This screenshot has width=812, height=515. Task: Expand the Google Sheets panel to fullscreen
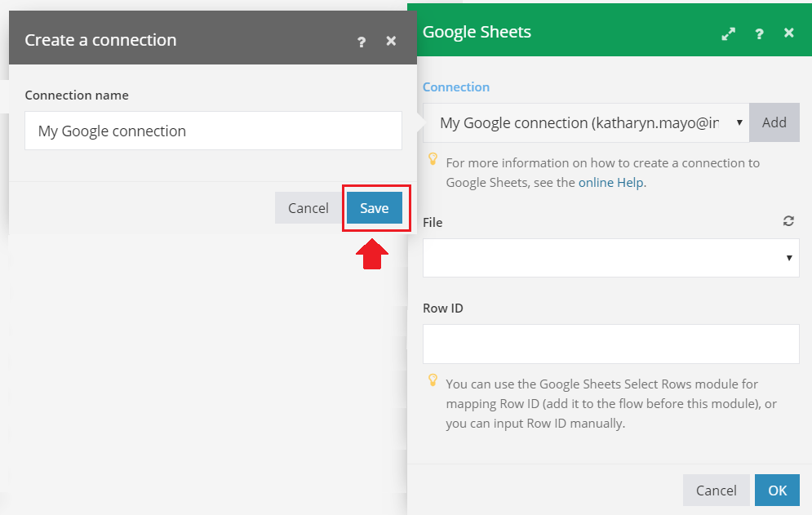(x=728, y=33)
